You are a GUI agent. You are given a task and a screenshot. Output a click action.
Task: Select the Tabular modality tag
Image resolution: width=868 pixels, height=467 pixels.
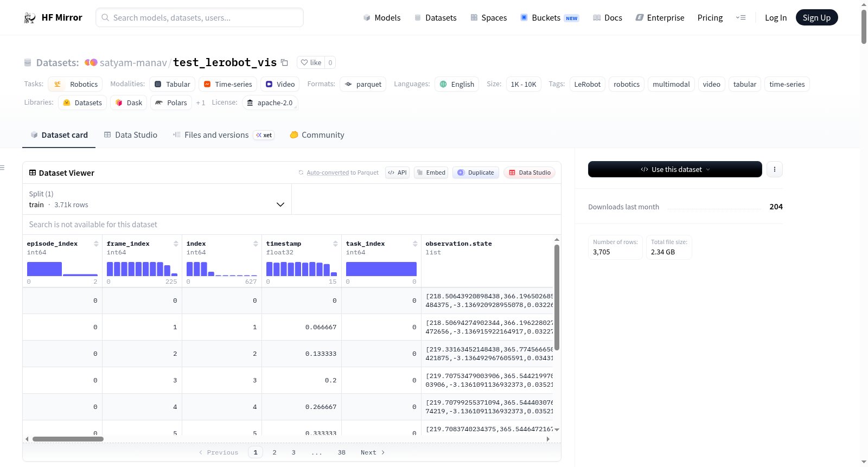(x=172, y=84)
